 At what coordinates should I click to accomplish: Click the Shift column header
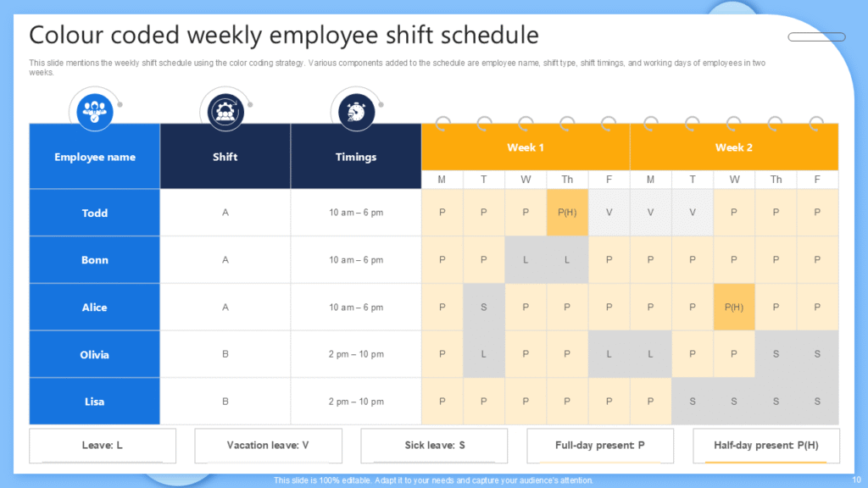(x=225, y=157)
